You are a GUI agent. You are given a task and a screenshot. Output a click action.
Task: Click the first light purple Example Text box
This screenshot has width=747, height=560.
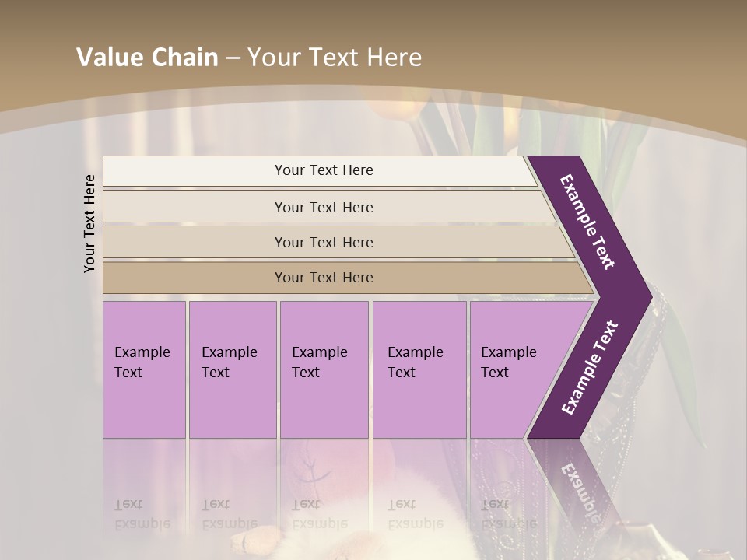144,369
